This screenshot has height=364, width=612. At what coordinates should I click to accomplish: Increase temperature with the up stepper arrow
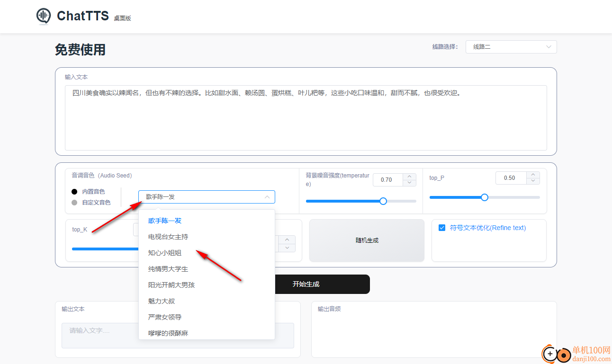point(410,177)
